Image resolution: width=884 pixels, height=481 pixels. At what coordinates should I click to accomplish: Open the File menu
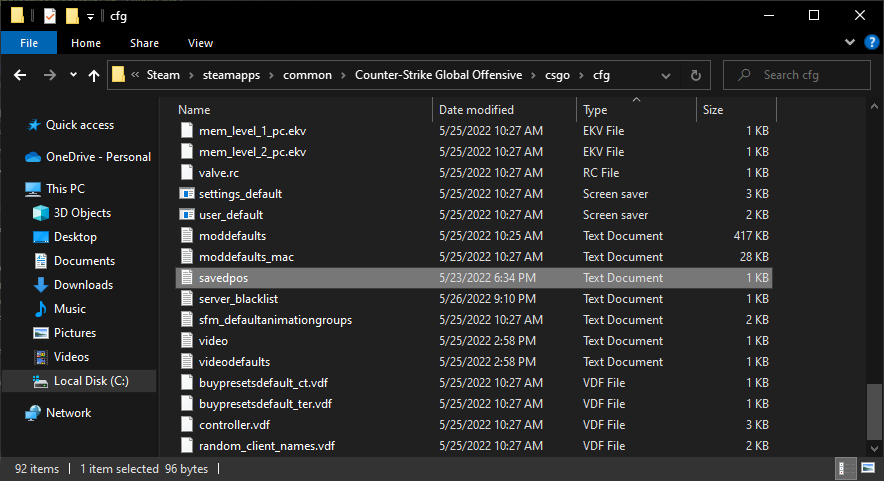[x=28, y=43]
